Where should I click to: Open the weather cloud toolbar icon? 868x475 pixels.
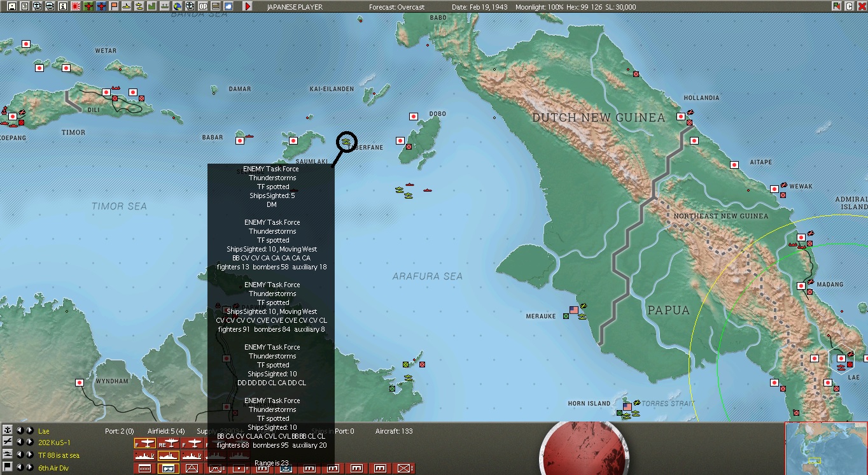click(x=228, y=6)
